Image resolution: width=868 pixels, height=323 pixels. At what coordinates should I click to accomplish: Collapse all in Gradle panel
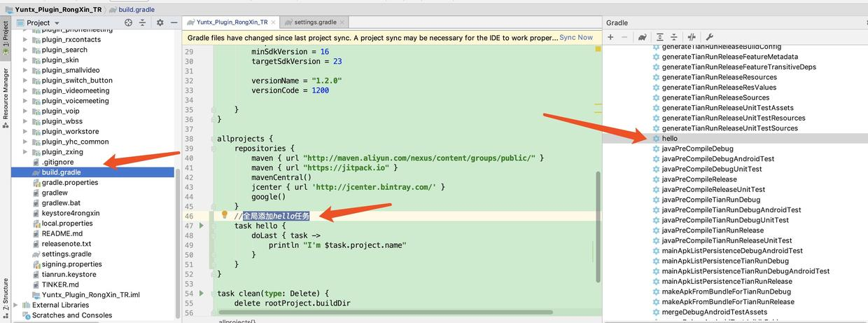673,37
